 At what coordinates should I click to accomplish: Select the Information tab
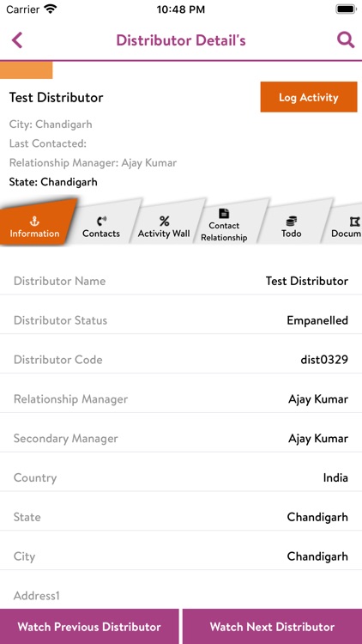(36, 222)
